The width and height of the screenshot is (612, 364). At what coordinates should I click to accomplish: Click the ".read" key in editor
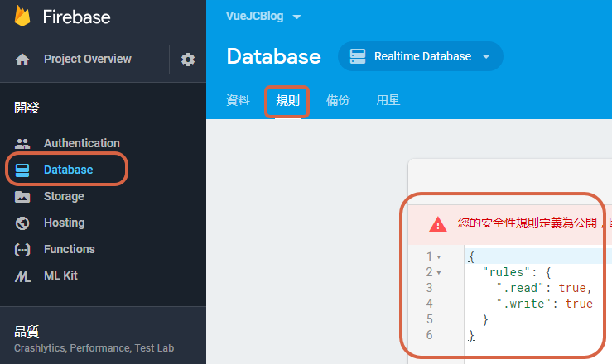pyautogui.click(x=520, y=288)
